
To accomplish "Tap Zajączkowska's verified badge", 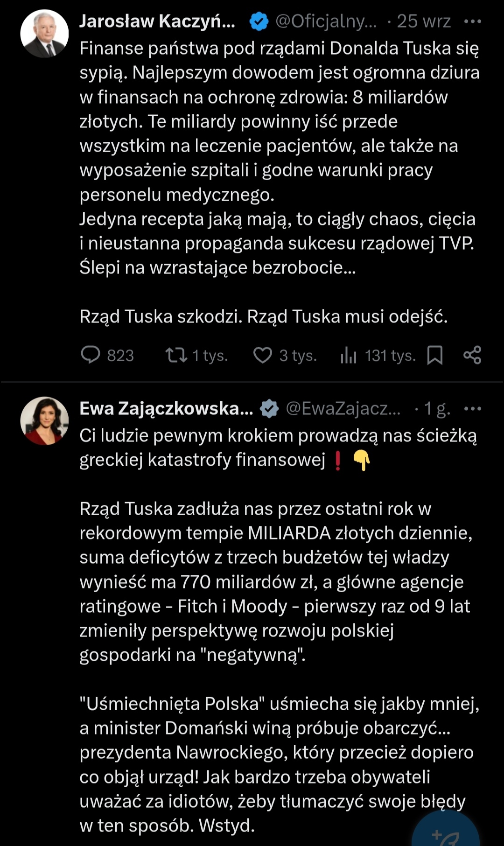I will pos(269,409).
